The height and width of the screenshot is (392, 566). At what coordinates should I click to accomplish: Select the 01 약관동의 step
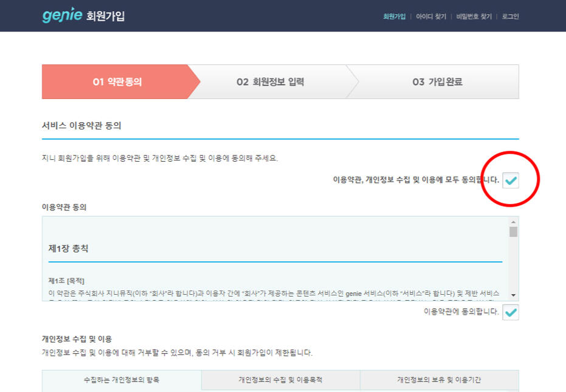tap(117, 82)
